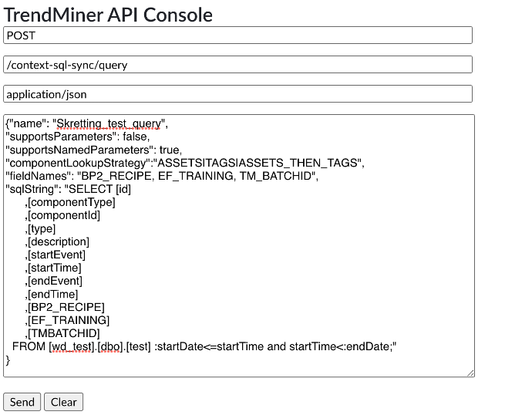Focus the POST method input field
Screen dimensions: 532x415
(237, 35)
